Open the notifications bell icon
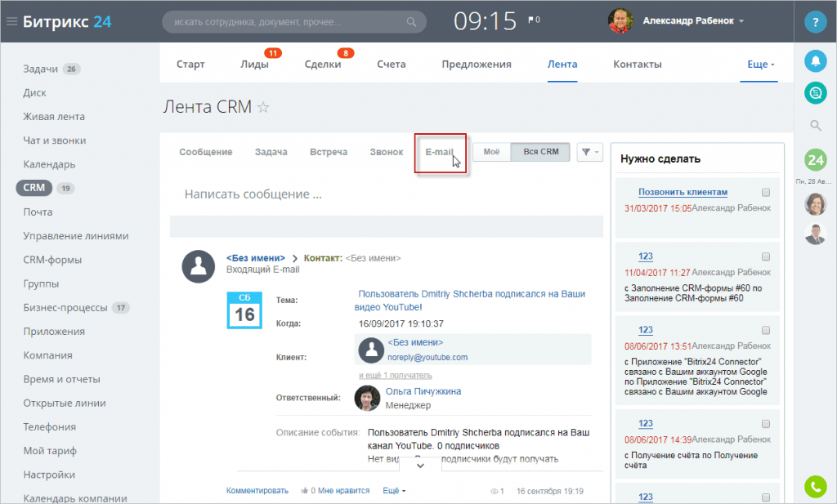Screen dimensions: 837x504 pos(815,60)
